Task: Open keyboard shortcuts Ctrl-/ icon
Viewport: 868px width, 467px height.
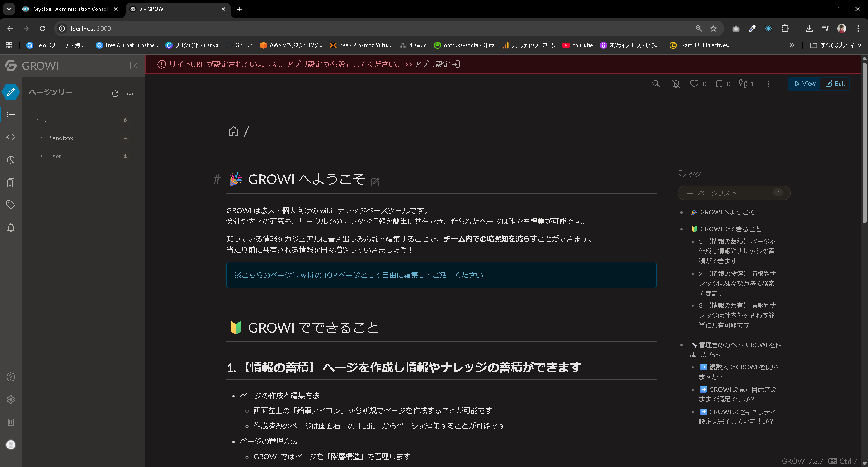Action: coord(843,461)
